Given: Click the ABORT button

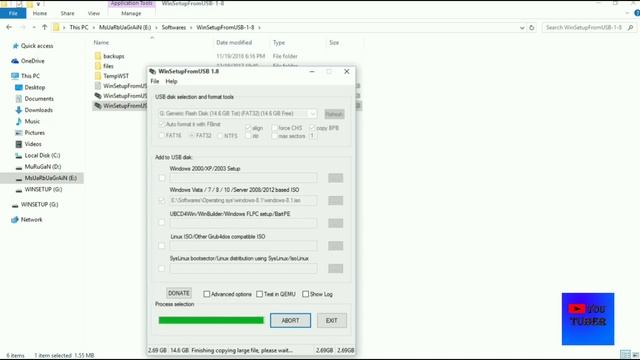Looking at the screenshot, I should pyautogui.click(x=290, y=320).
